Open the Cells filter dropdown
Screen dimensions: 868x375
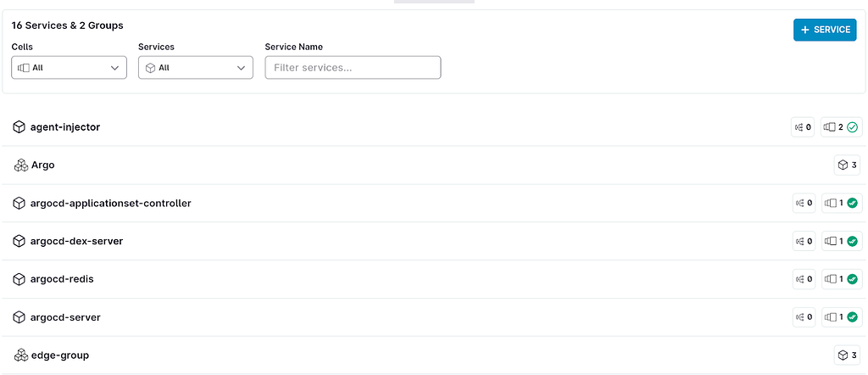coord(70,68)
